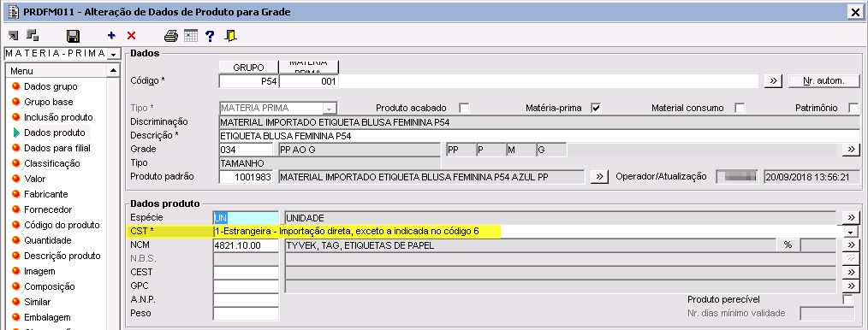Viewport: 868px width, 330px height.
Task: Click the percent symbol beside NCM description
Action: (788, 245)
